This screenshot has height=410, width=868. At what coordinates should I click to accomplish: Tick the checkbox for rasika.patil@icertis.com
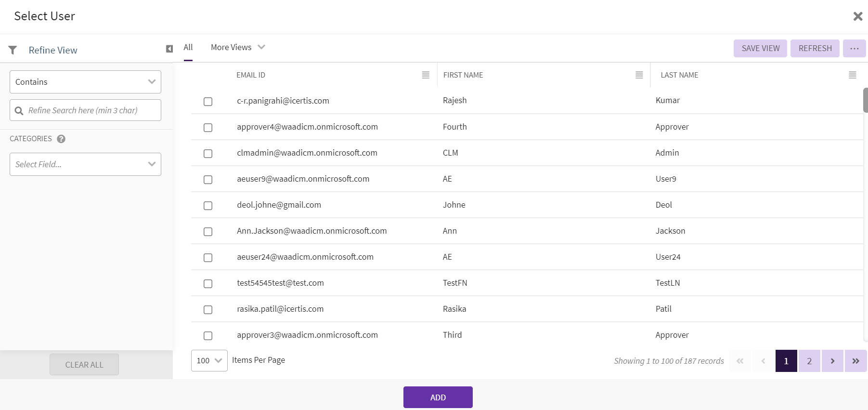coord(208,310)
